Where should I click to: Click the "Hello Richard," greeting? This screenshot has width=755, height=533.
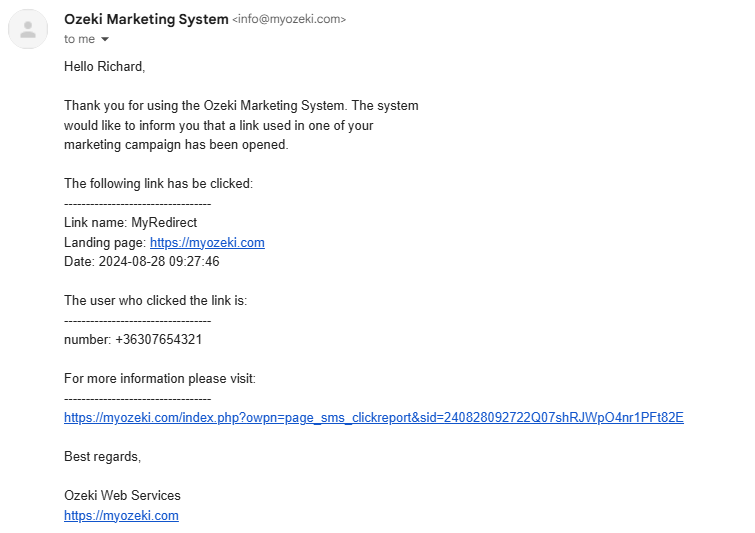104,66
